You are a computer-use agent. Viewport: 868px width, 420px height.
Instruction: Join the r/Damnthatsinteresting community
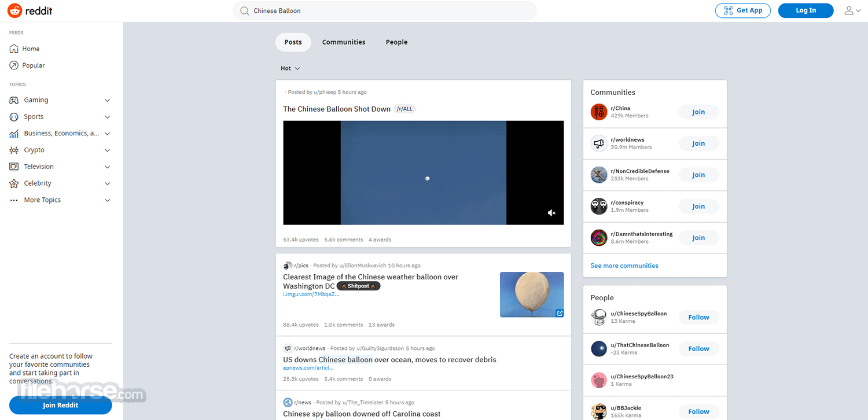(698, 238)
